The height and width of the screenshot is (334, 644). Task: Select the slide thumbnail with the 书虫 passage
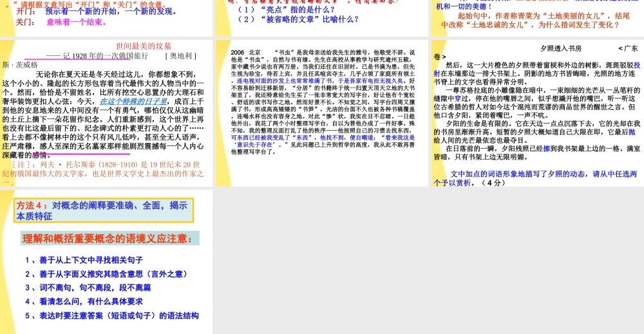322,113
